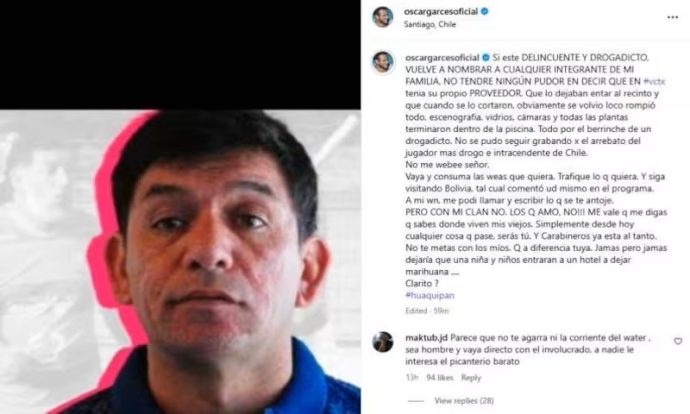The image size is (690, 414).
Task: Like the maktub.jd comment with heart icon
Action: click(x=678, y=341)
